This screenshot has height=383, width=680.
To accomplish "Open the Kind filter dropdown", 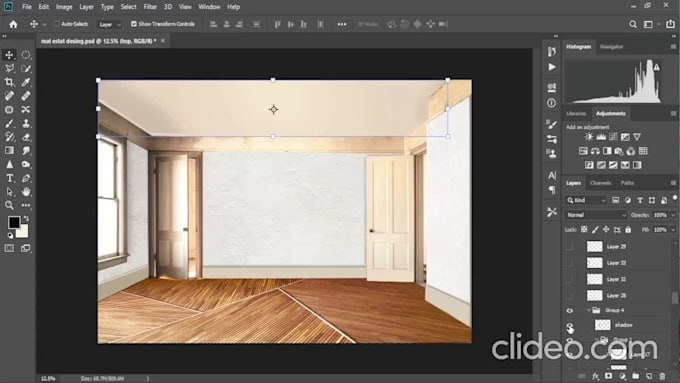I will (586, 200).
